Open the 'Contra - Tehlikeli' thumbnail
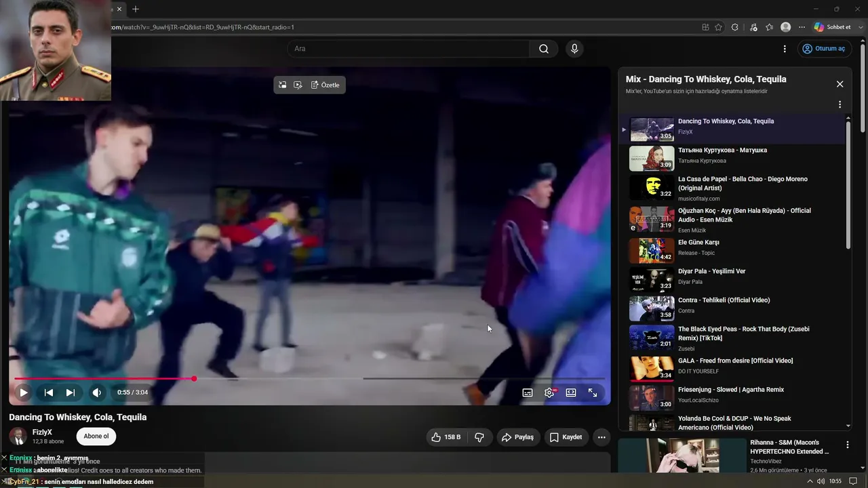 coord(652,308)
